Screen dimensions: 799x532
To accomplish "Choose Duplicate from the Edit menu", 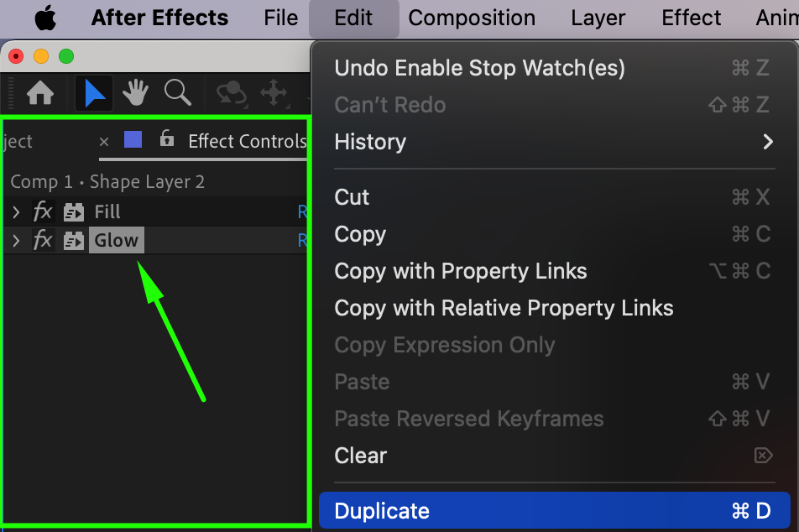I will pos(555,510).
